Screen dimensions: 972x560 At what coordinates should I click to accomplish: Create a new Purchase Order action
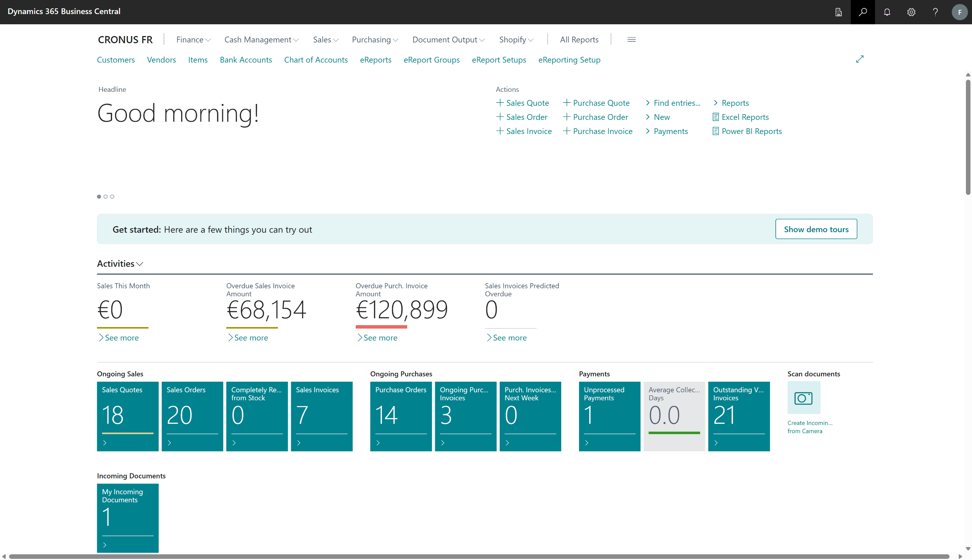click(x=595, y=117)
